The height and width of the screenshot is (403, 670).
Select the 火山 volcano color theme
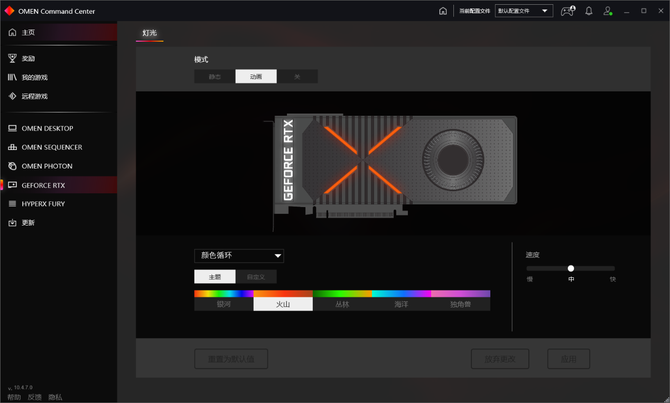[283, 300]
